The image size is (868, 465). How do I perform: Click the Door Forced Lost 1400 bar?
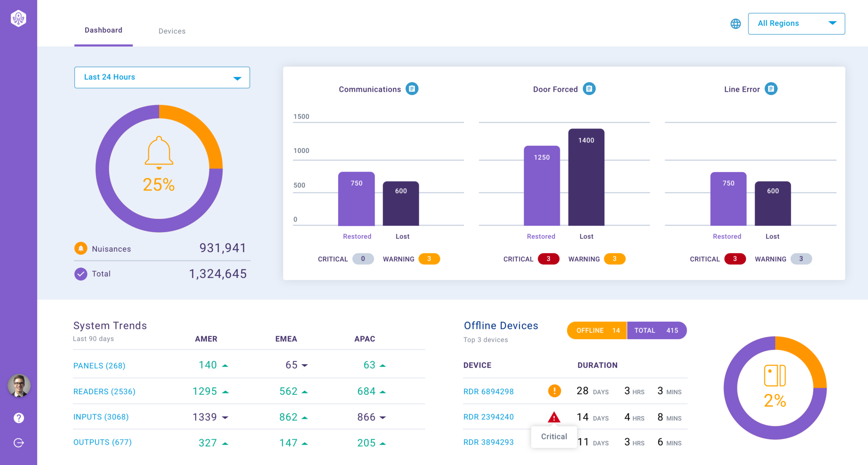(x=586, y=177)
